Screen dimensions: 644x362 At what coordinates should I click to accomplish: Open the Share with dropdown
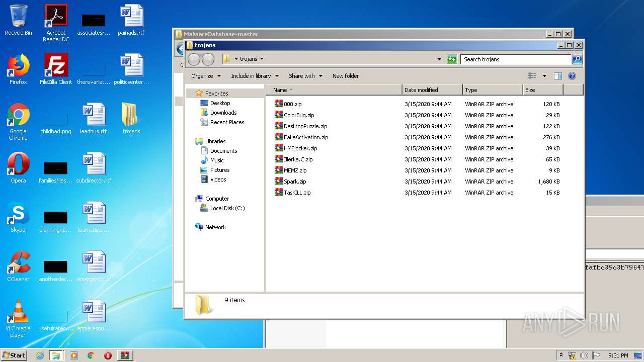coord(305,76)
